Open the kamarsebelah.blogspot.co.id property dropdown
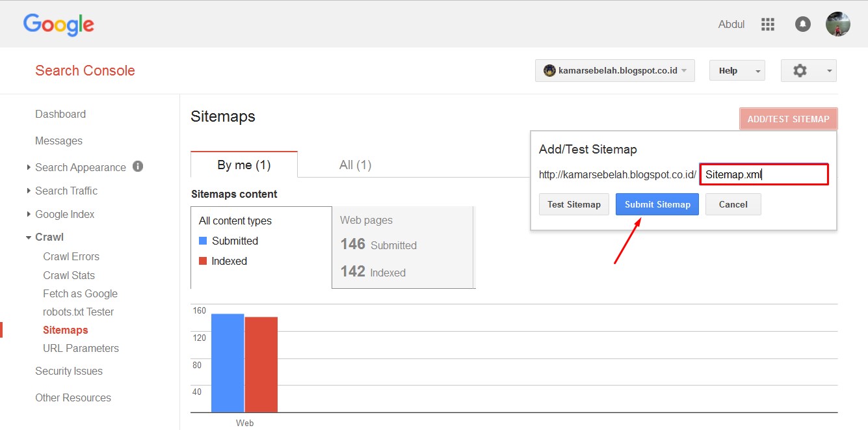Screen dimensions: 868x430 (x=615, y=71)
